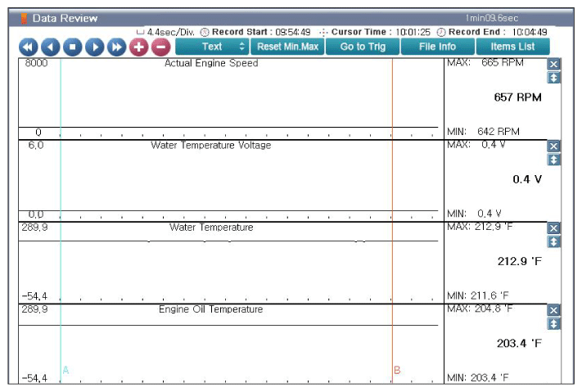Expand the Water Temperature Voltage graph
Image resolution: width=582 pixels, height=392 pixels.
pos(554,160)
